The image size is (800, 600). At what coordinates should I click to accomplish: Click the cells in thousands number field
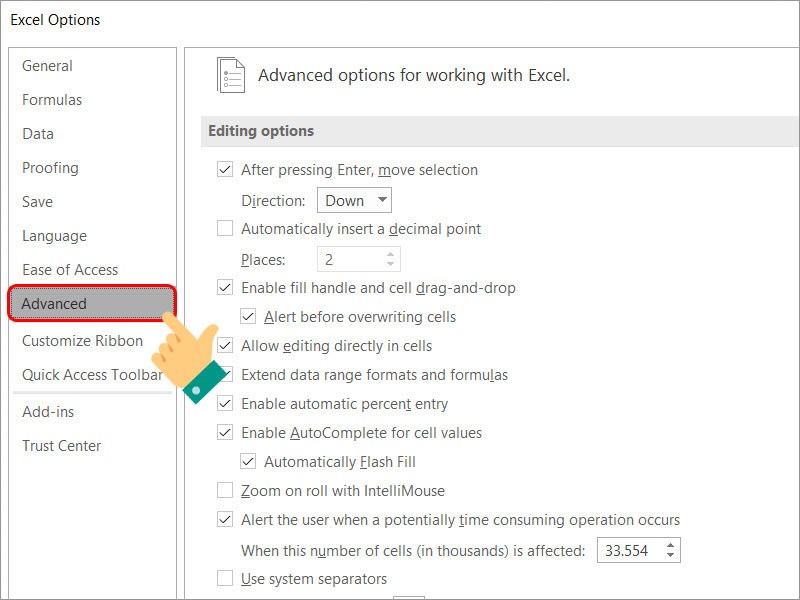click(x=628, y=550)
